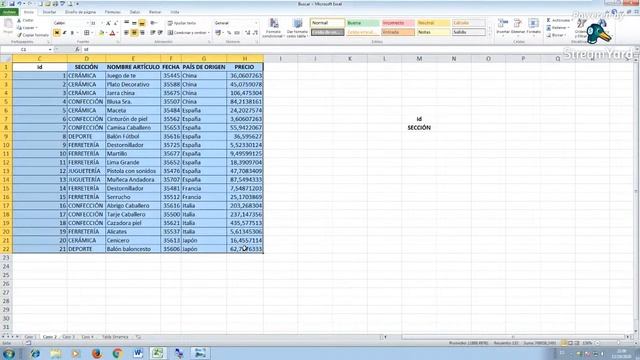640x360 pixels.
Task: Open the Archivo tab
Action: (x=9, y=12)
